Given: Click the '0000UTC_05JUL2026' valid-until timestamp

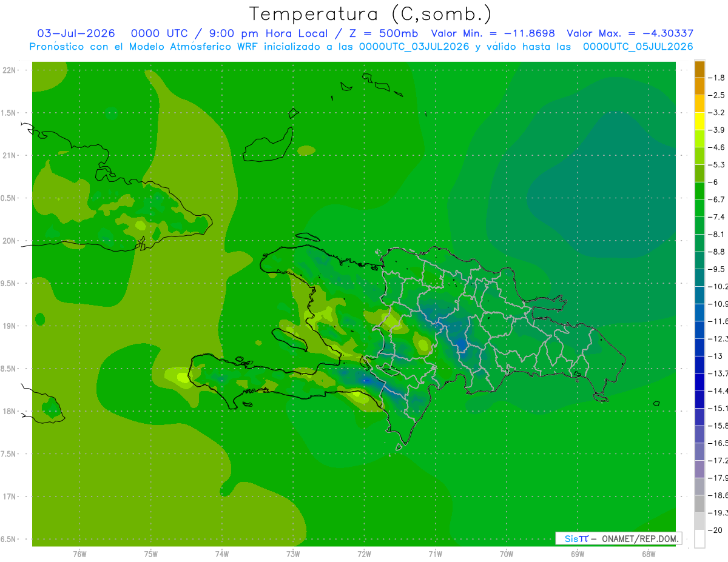Looking at the screenshot, I should click(638, 47).
